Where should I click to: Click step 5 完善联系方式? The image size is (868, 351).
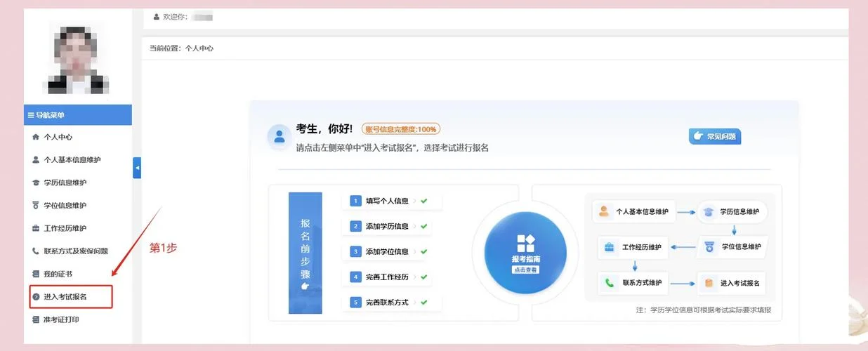click(x=392, y=303)
